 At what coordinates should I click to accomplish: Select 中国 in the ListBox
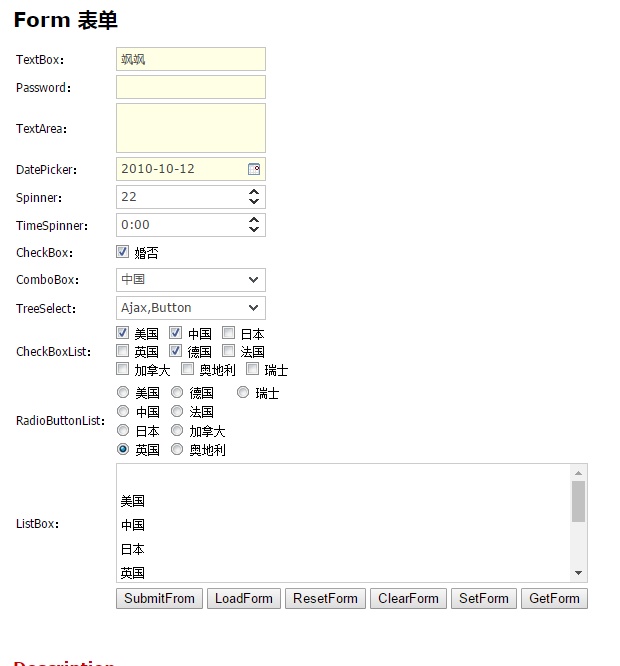coord(344,525)
